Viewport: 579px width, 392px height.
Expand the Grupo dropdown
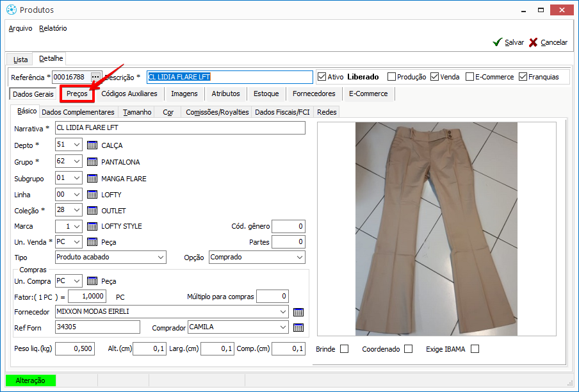pyautogui.click(x=77, y=161)
